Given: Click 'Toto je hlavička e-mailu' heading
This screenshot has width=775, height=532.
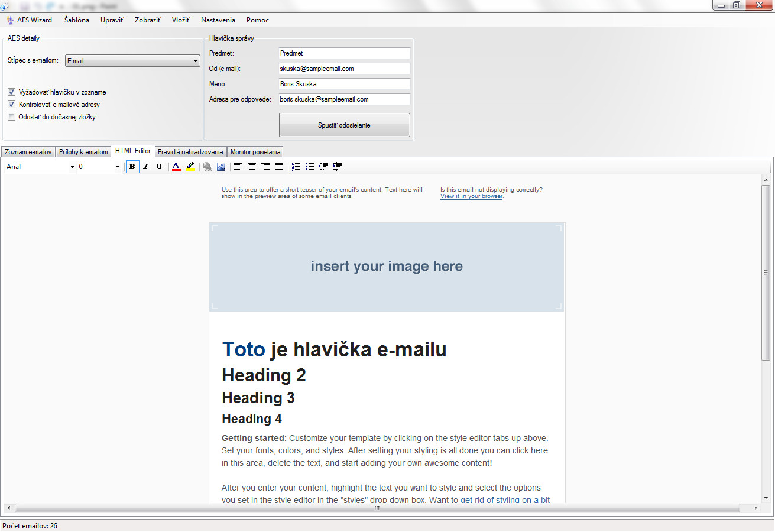Looking at the screenshot, I should [x=334, y=350].
